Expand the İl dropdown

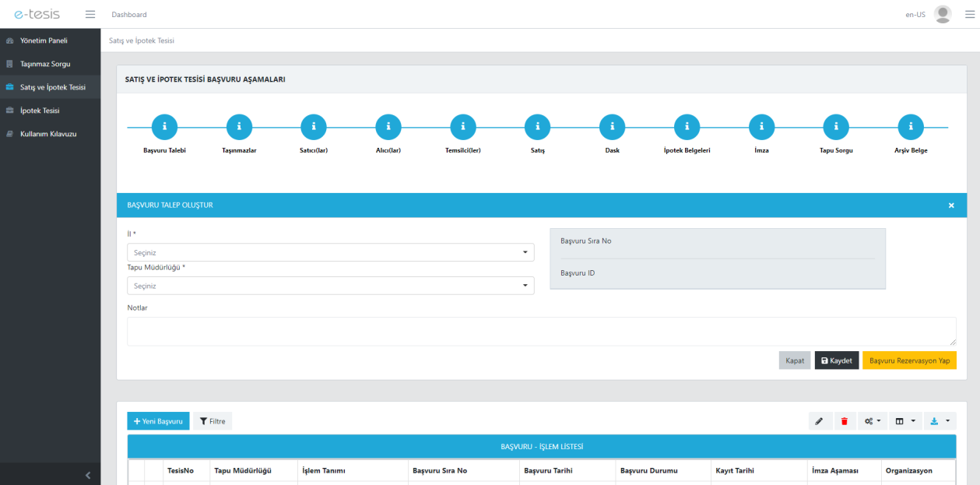coord(330,252)
